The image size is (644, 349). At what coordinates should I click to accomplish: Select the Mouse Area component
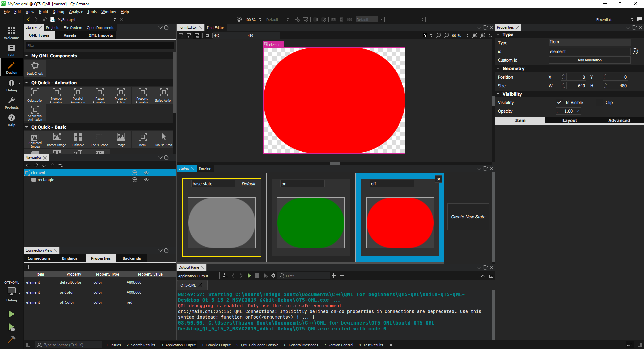point(164,140)
